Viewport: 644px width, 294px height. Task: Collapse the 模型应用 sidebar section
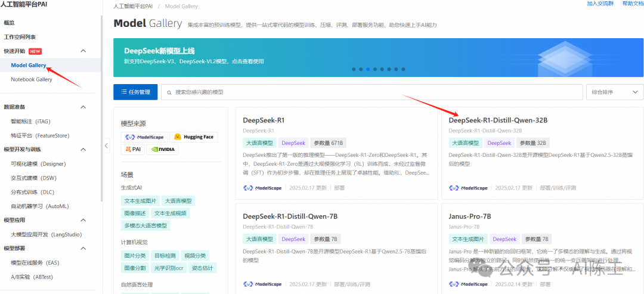[83, 220]
